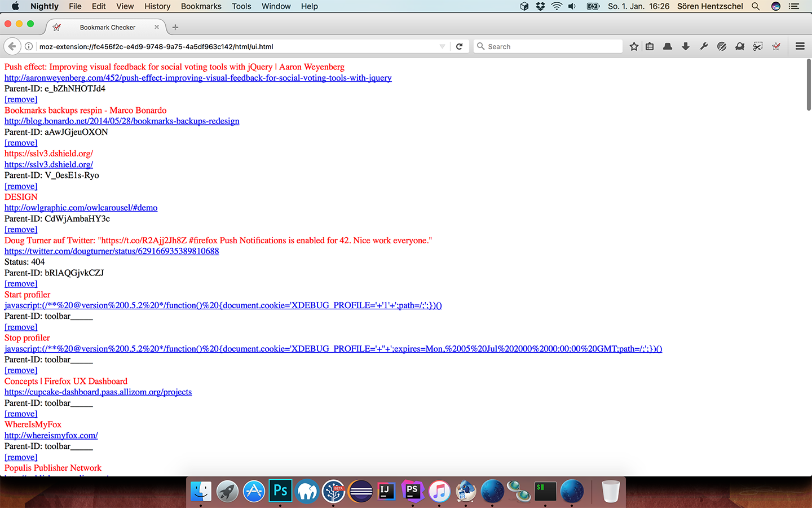Remove the Push effect jQuery bookmark
The width and height of the screenshot is (812, 508).
pos(21,99)
